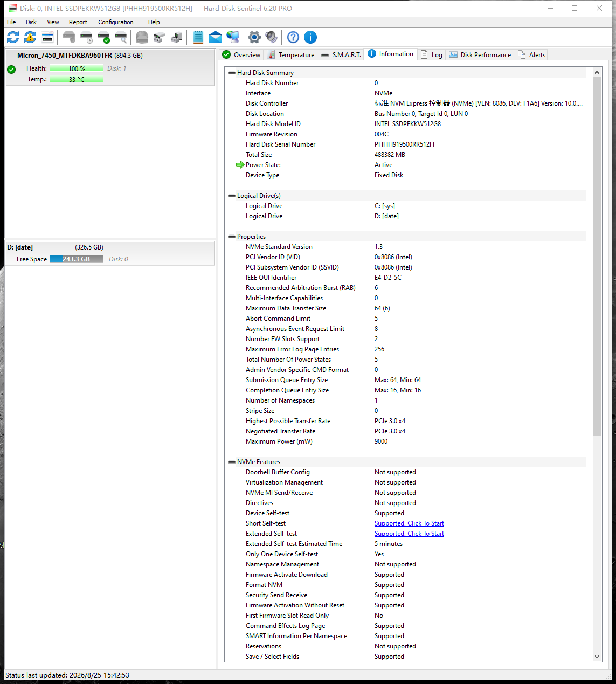Open the View menu
This screenshot has width=616, height=684.
(53, 22)
